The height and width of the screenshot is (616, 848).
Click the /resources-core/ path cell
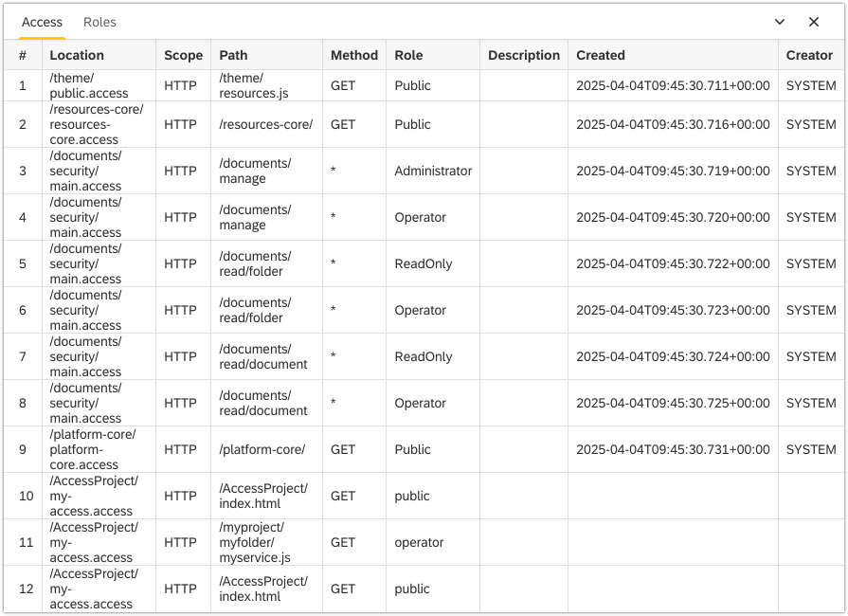(x=266, y=124)
